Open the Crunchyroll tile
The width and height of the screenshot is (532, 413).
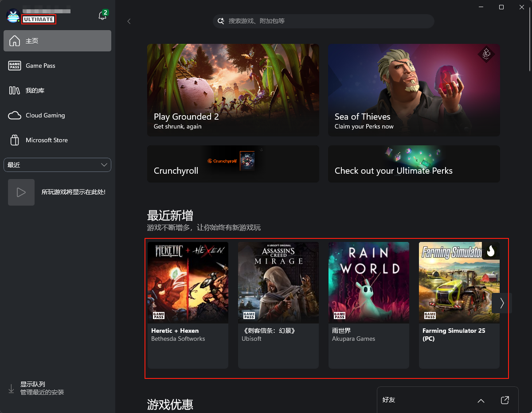click(233, 164)
